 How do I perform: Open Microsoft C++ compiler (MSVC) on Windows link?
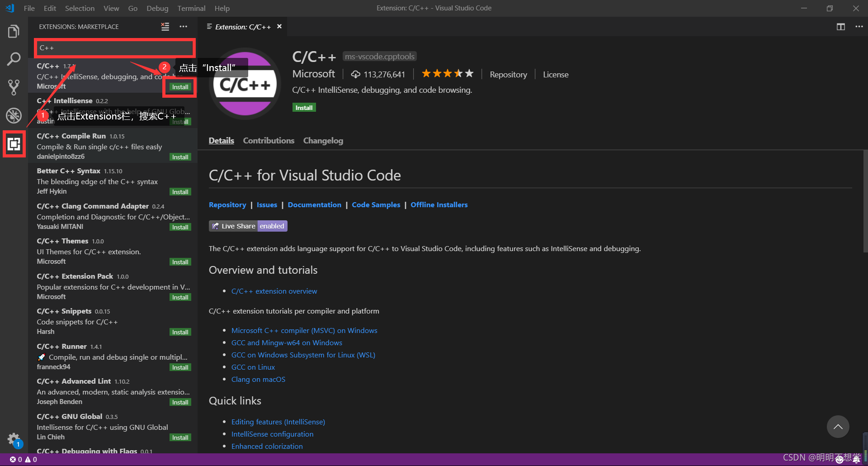coord(304,331)
